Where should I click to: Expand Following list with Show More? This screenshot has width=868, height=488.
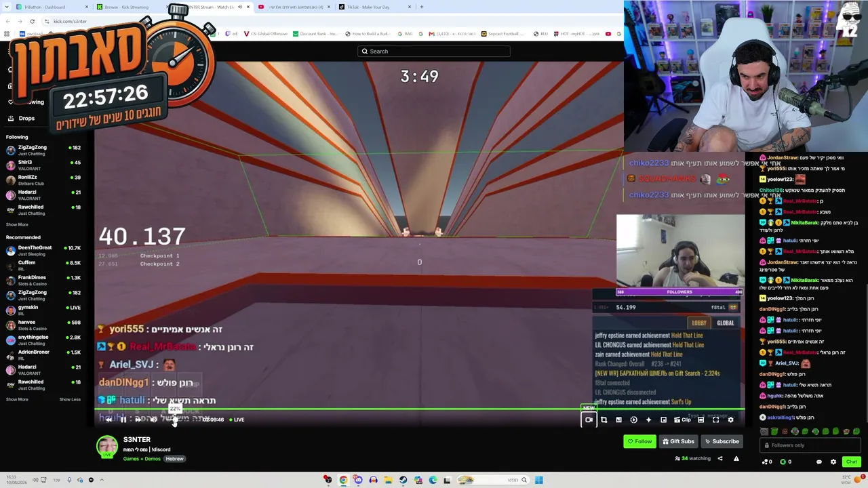point(17,224)
